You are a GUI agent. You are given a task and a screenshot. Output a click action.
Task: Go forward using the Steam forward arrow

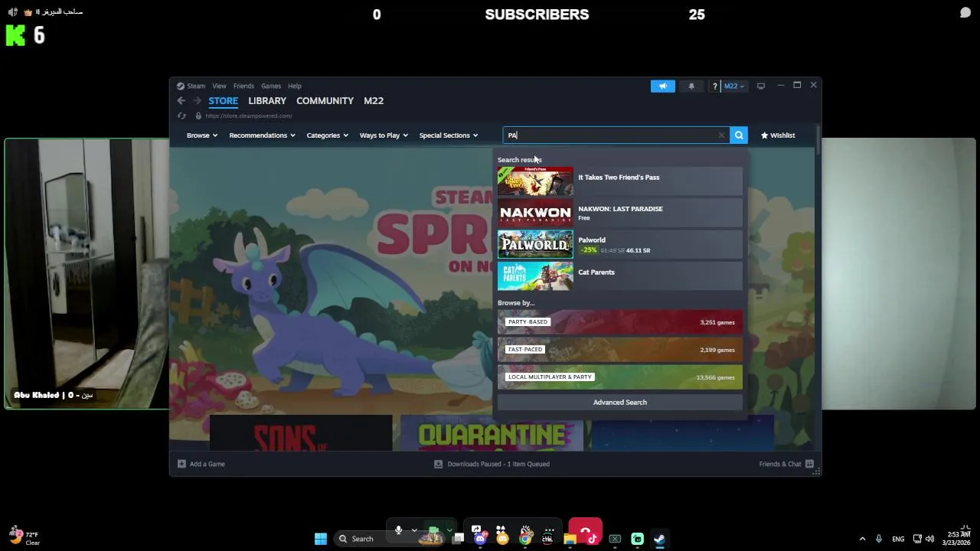(197, 100)
